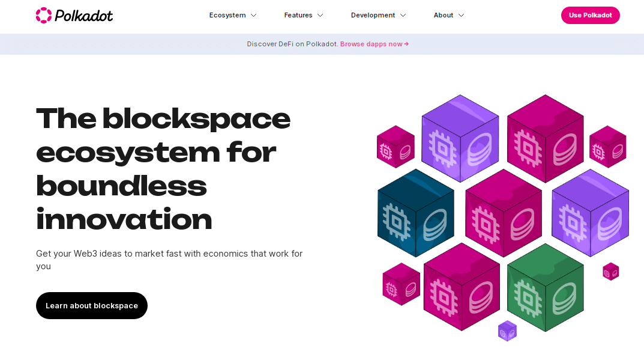Screen dimensions: 644x351
Task: Expand the chevron next to About
Action: [461, 15]
